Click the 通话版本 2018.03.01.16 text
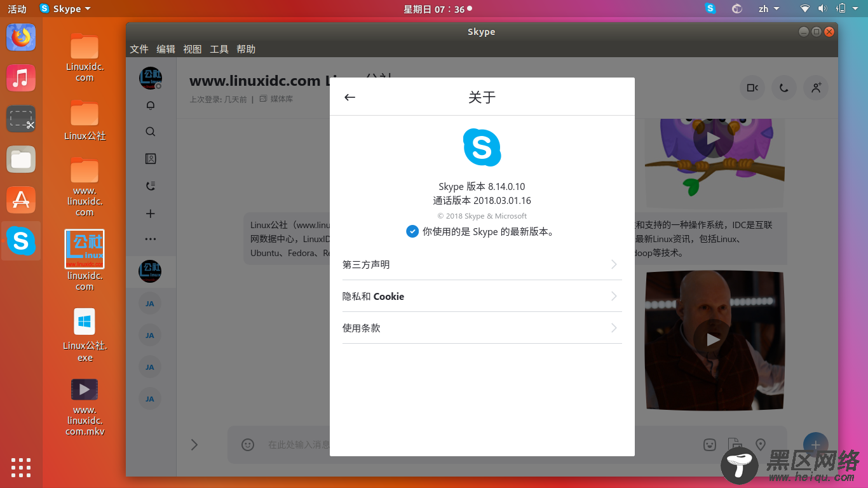 point(482,200)
